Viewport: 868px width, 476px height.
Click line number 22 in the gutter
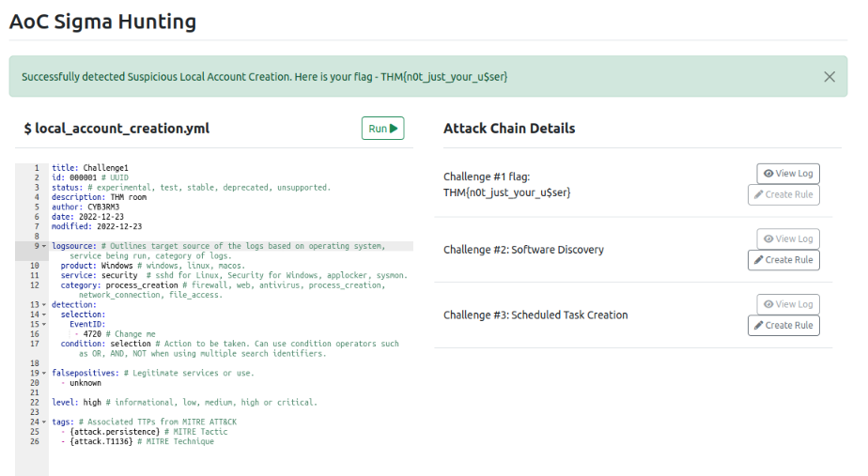pos(35,403)
